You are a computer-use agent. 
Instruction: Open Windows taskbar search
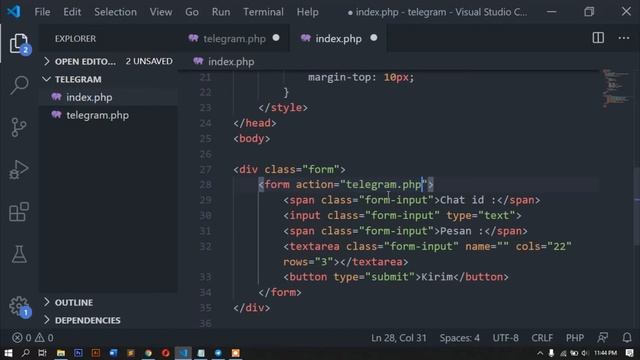tap(25, 353)
